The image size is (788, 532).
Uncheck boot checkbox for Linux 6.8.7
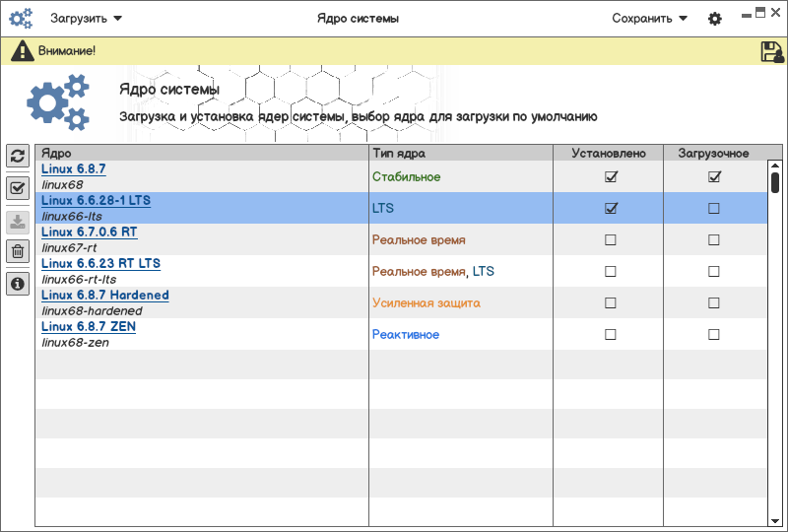(x=714, y=177)
